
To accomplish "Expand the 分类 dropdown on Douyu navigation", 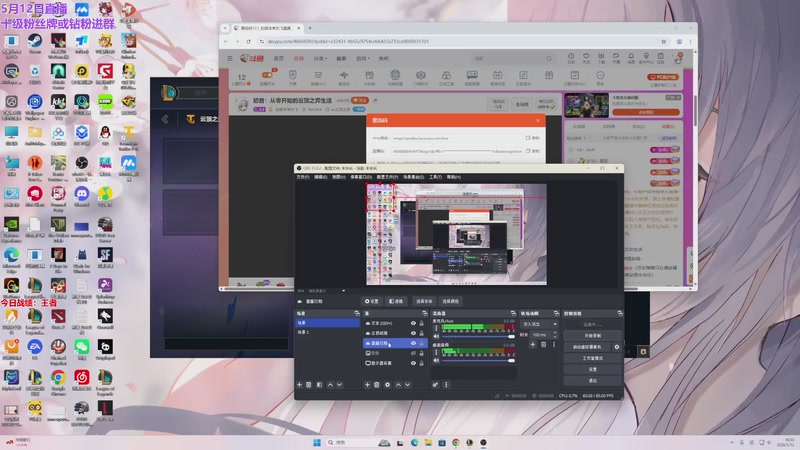I will pyautogui.click(x=320, y=59).
